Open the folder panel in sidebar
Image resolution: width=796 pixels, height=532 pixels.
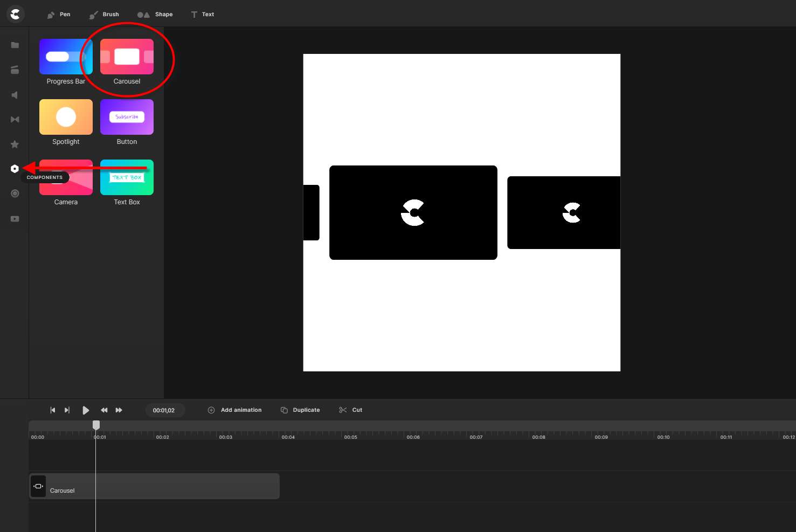tap(15, 45)
